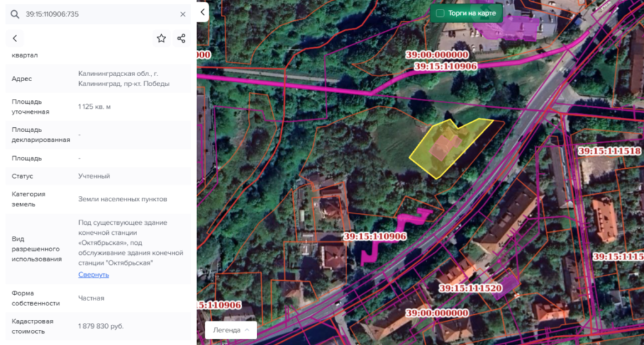Expand the "Легенда" panel

(231, 330)
